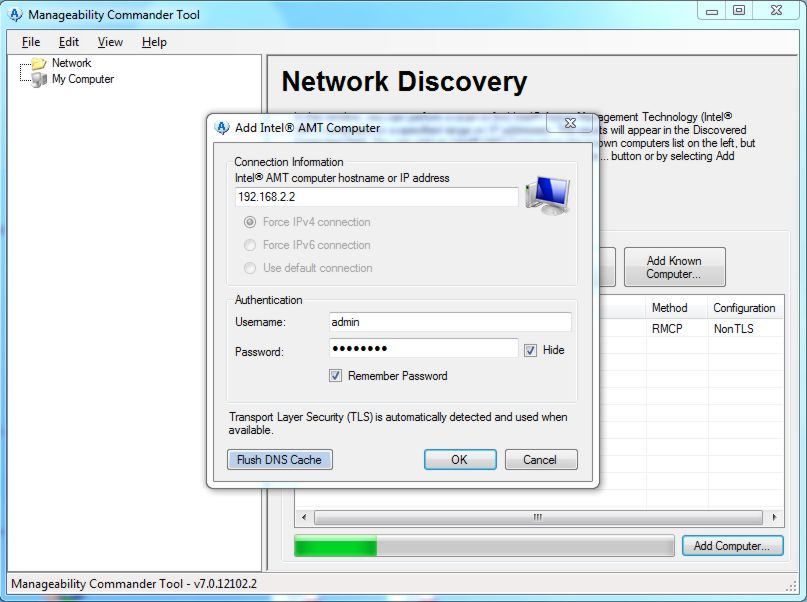Click the RMCP cell in the list
807x602 pixels.
[x=667, y=328]
